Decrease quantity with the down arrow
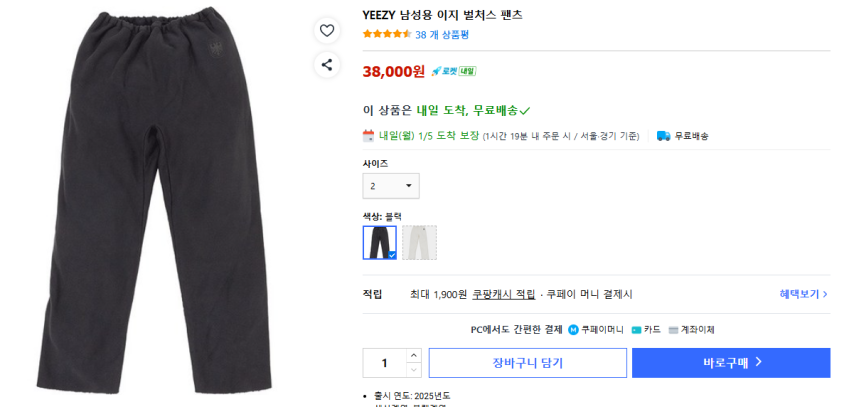 click(414, 370)
